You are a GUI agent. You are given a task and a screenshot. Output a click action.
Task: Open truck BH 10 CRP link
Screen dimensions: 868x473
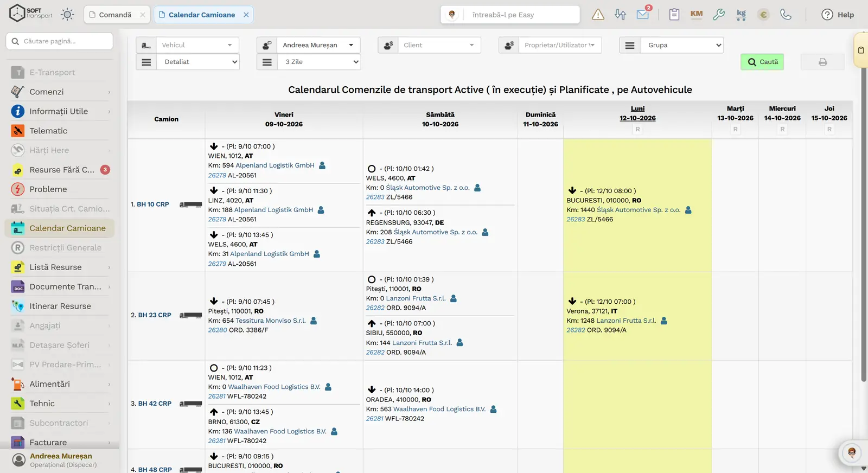pos(152,204)
